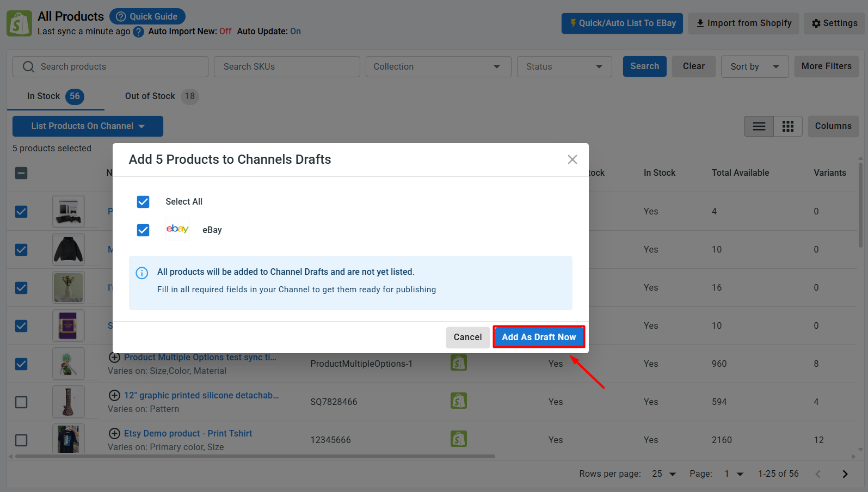868x492 pixels.
Task: Open the Rows per page dropdown
Action: [x=664, y=474]
